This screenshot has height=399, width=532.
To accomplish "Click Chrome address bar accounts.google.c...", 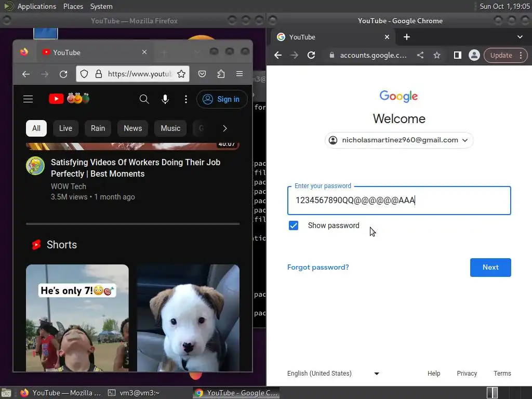I will tap(373, 55).
